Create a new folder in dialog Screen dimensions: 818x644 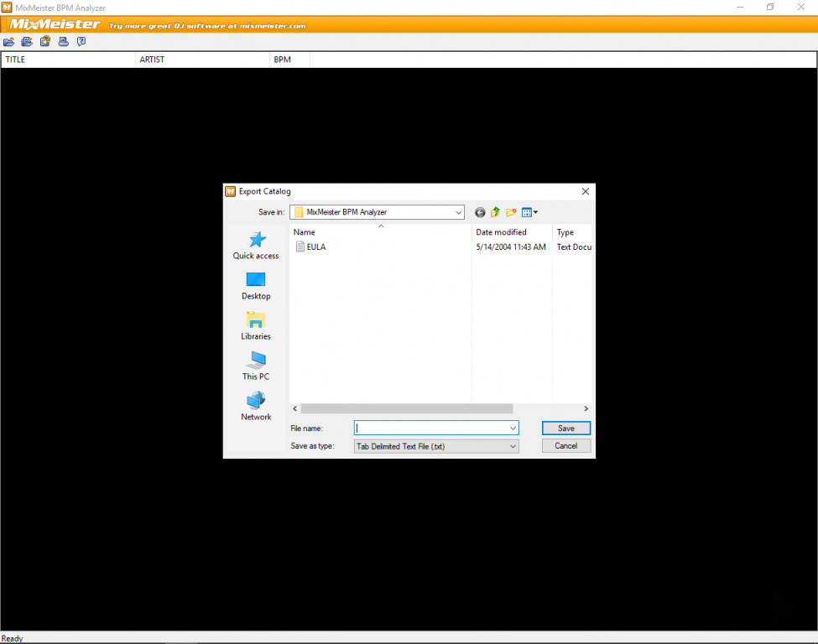coord(511,212)
